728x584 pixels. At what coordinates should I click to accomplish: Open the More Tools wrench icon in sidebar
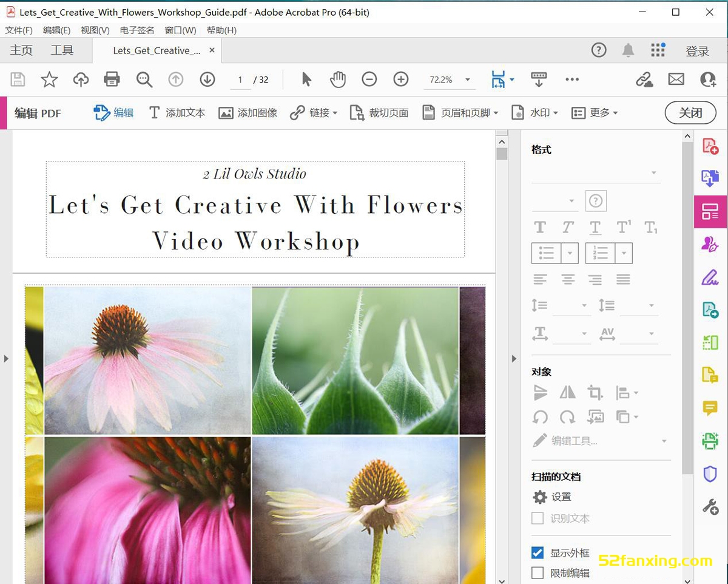(x=710, y=506)
